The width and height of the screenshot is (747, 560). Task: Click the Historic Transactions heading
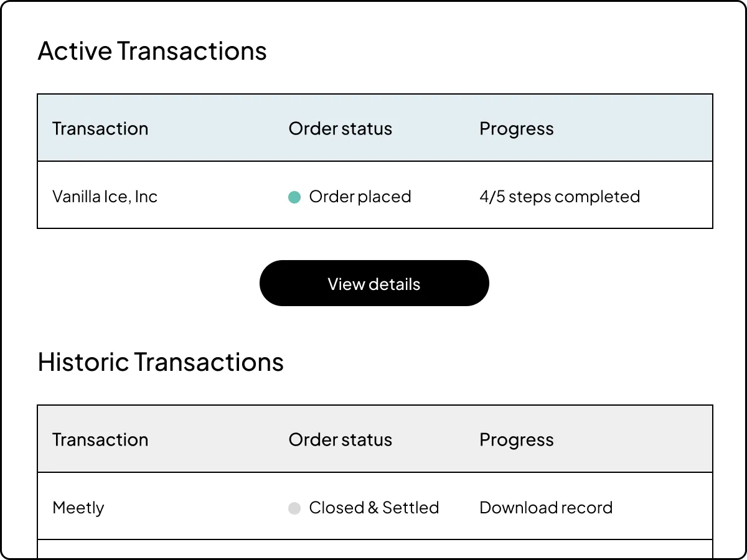click(161, 362)
